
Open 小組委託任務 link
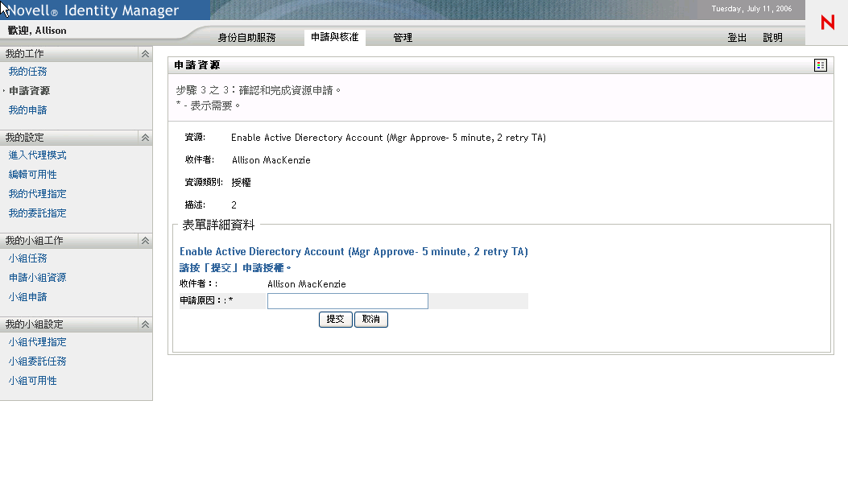[x=37, y=361]
